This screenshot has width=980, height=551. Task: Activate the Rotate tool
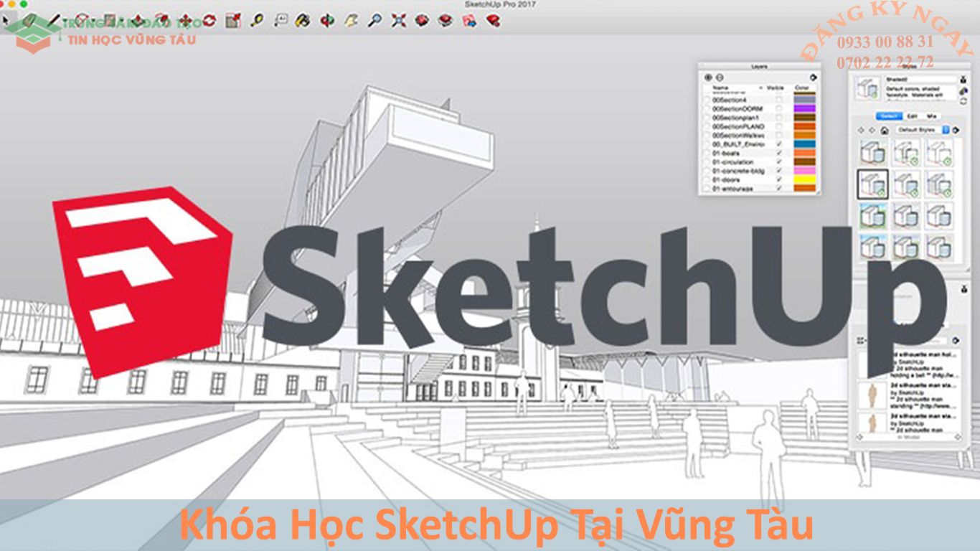tap(209, 20)
